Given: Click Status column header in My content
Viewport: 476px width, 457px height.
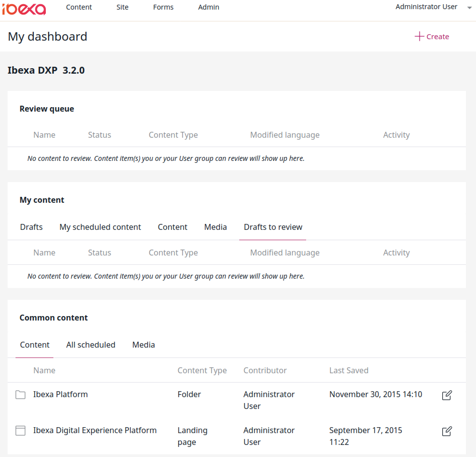Looking at the screenshot, I should pos(100,253).
